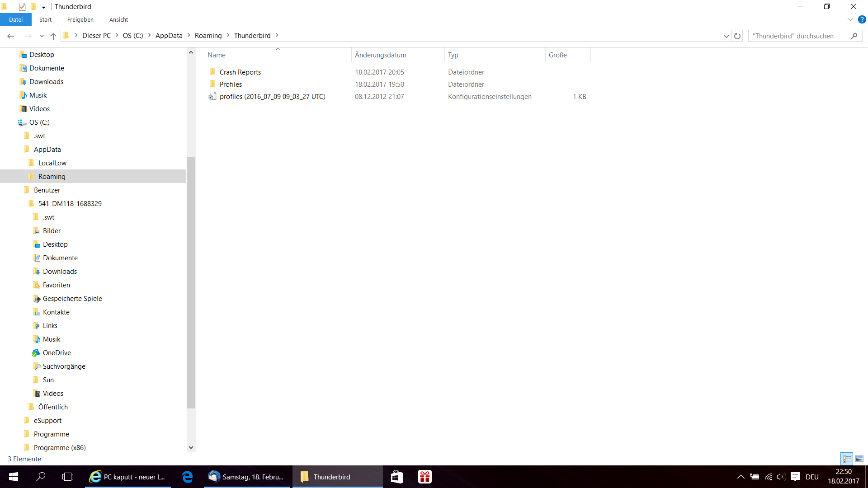
Task: Open Windows Store from the taskbar
Action: (396, 477)
